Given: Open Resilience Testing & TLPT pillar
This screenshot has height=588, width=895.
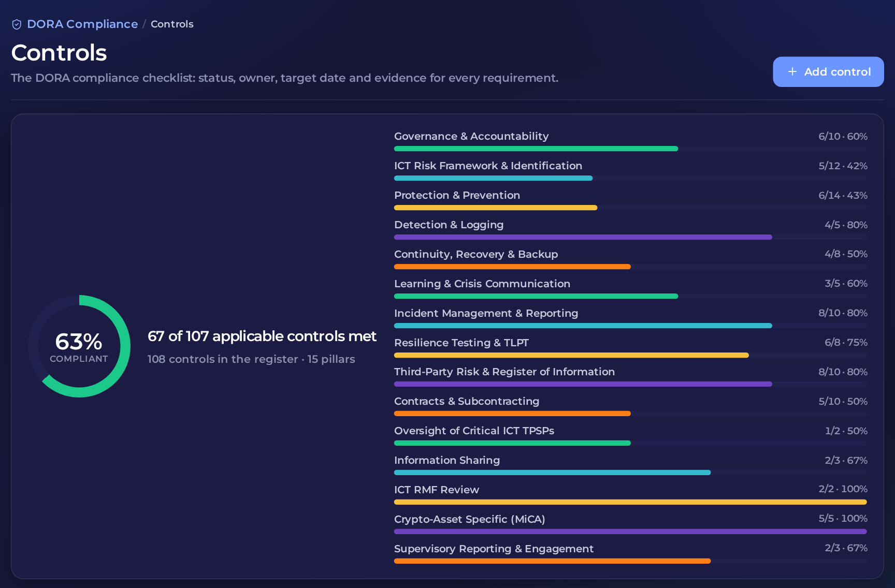Looking at the screenshot, I should 461,343.
